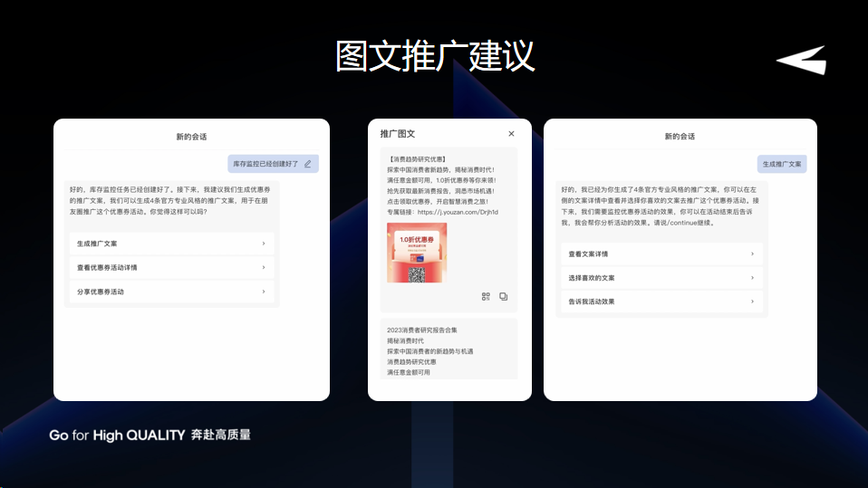Open the 查看文案详情 chevron arrow
The width and height of the screenshot is (868, 488).
click(752, 254)
